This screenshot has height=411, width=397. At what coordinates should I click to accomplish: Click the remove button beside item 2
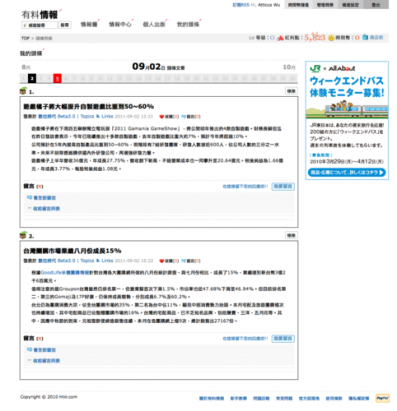(x=291, y=236)
